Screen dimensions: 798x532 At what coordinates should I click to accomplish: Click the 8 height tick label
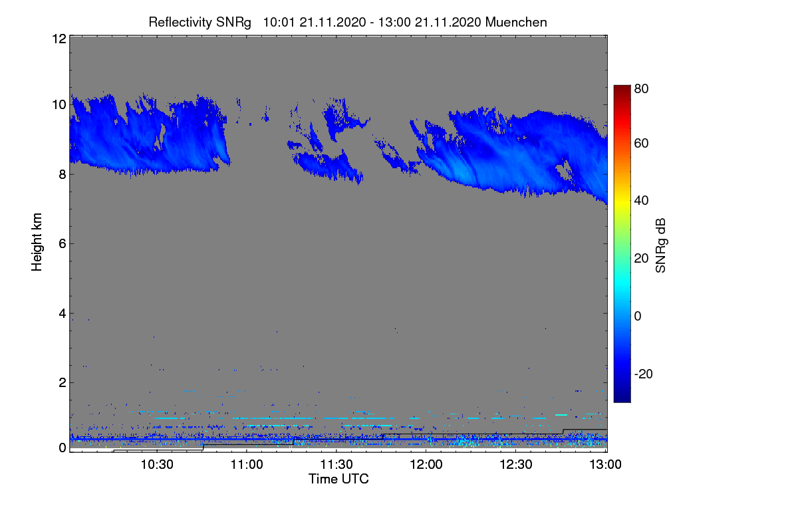63,175
